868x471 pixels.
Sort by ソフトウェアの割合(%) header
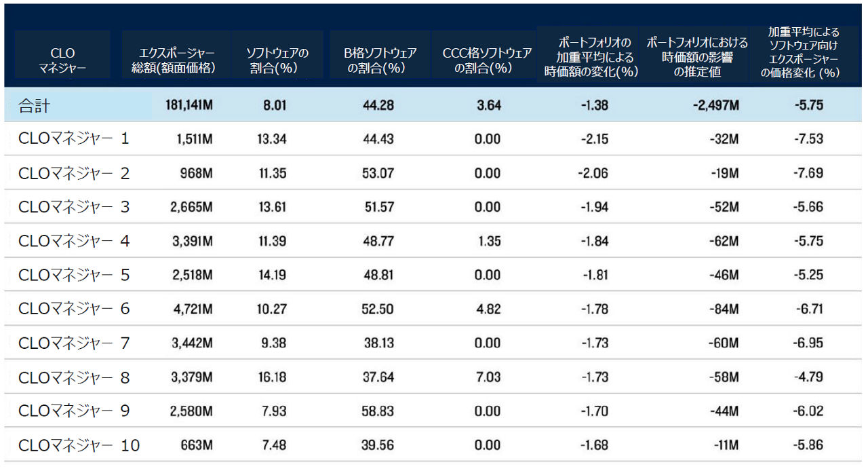[x=277, y=60]
